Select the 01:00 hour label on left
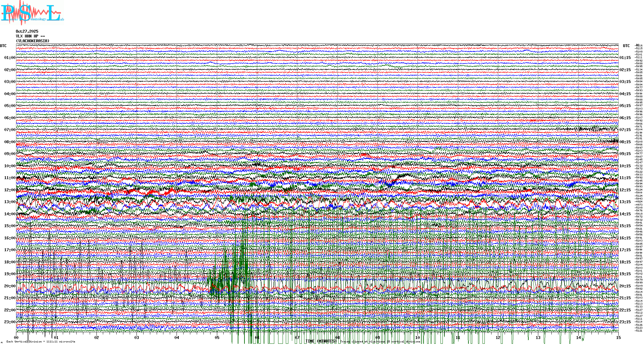Viewport: 644px width, 346px height. [10, 58]
